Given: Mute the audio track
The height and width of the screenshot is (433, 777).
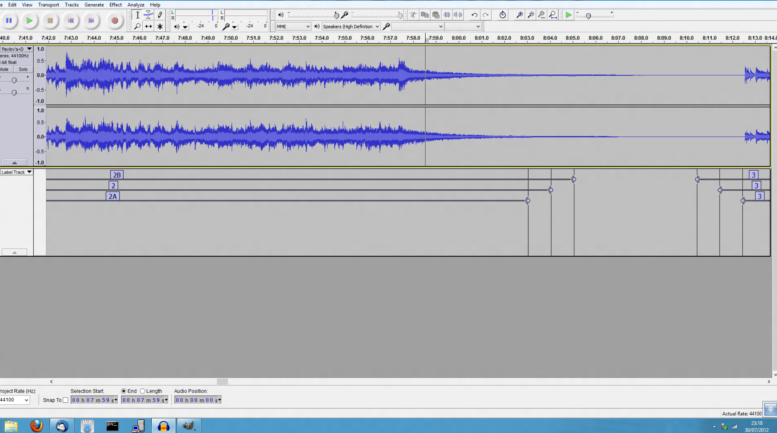Looking at the screenshot, I should click(4, 69).
